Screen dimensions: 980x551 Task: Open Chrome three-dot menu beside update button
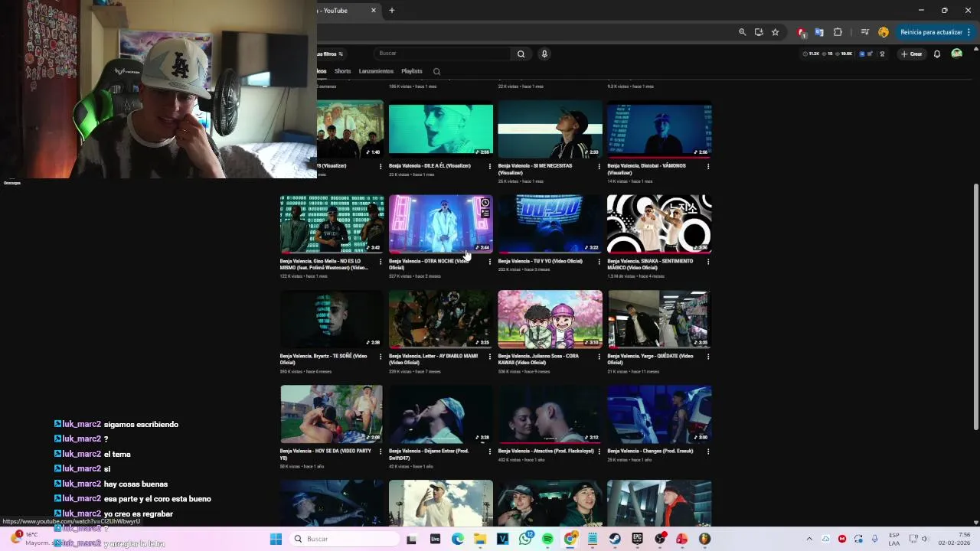[969, 32]
